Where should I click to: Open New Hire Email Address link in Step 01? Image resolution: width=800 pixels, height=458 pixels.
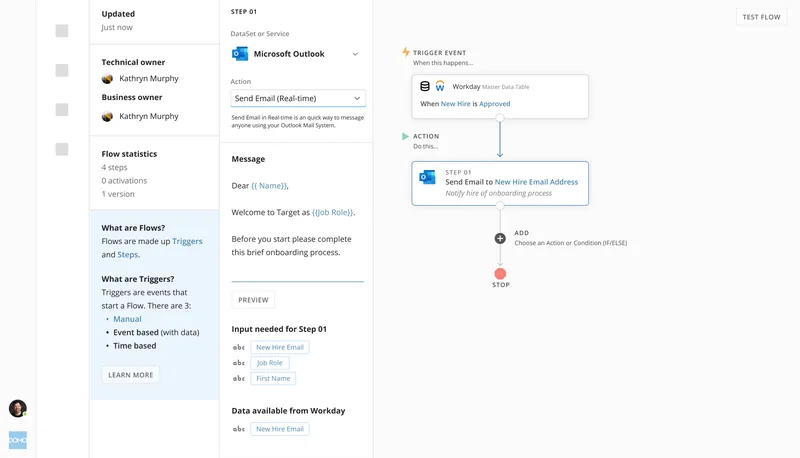click(x=536, y=182)
